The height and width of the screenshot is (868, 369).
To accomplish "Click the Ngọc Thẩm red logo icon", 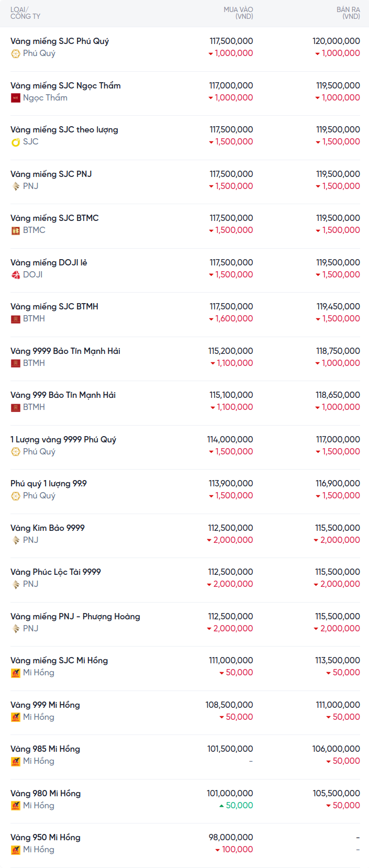I will tap(16, 98).
